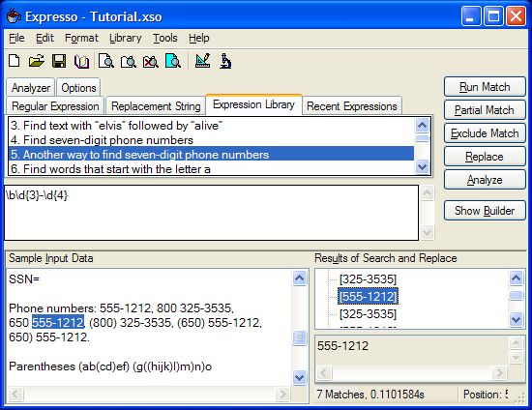The height and width of the screenshot is (410, 532).
Task: Click the Show Builder button
Action: [x=485, y=211]
